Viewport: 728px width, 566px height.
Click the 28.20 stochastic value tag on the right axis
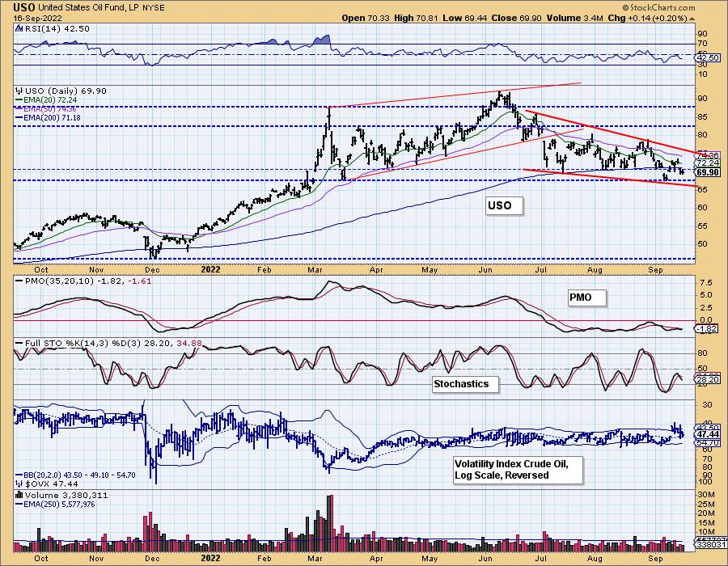point(709,380)
